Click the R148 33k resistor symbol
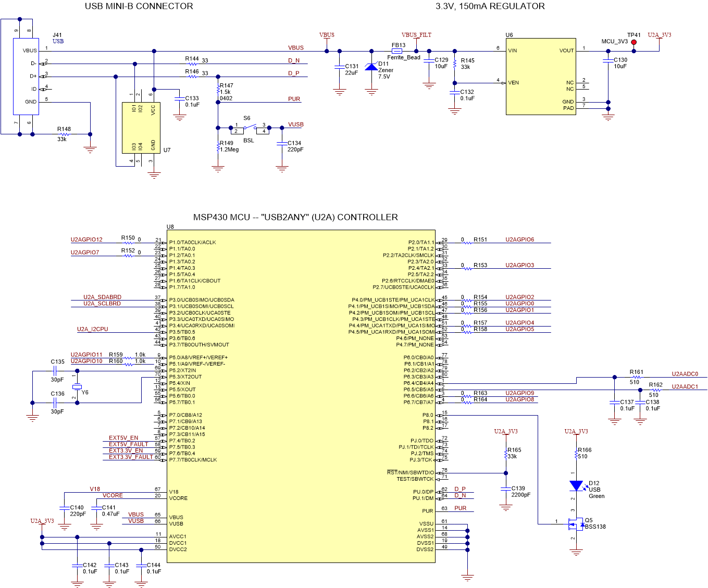 click(65, 134)
